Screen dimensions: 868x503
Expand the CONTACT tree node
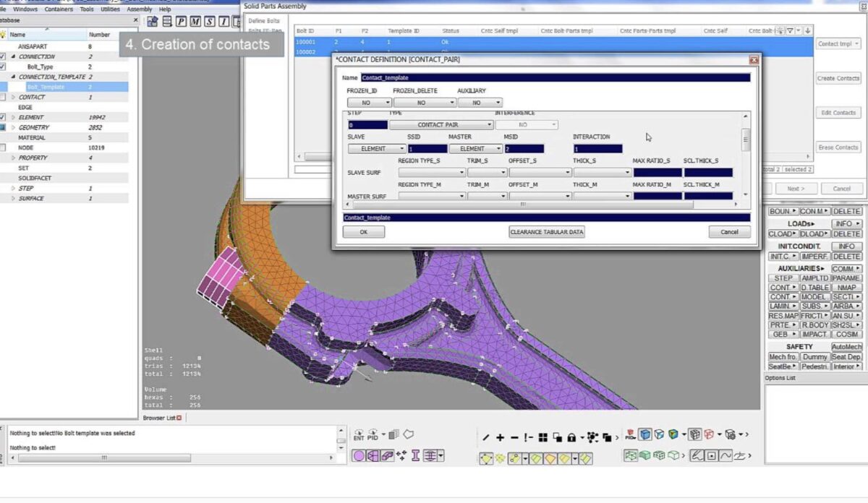tap(13, 97)
